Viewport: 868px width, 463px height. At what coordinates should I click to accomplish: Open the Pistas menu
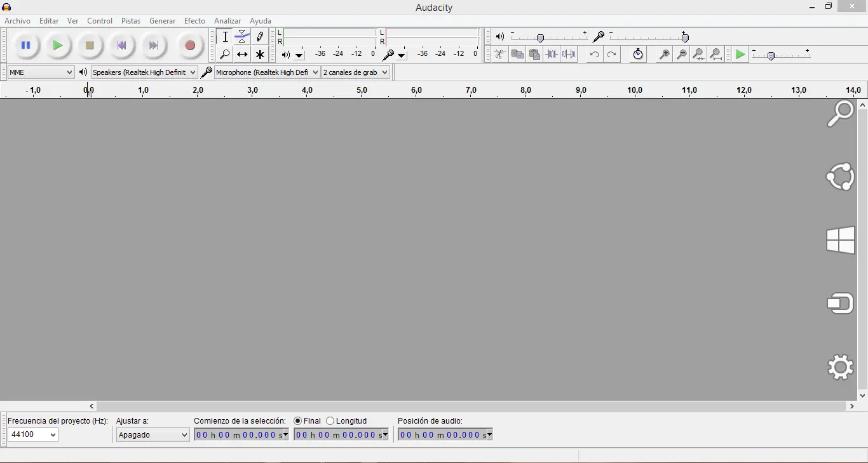(x=131, y=21)
